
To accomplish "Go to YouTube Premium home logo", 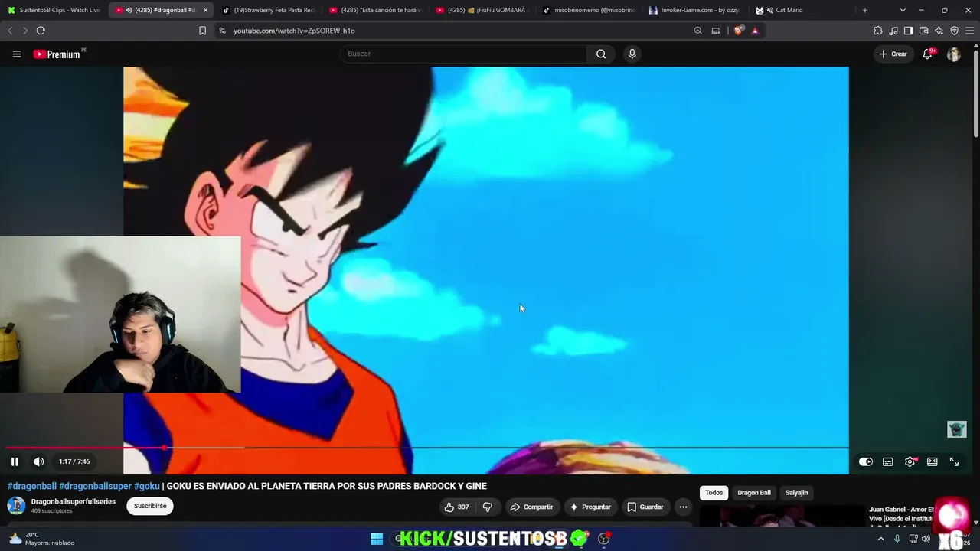I will [x=57, y=54].
